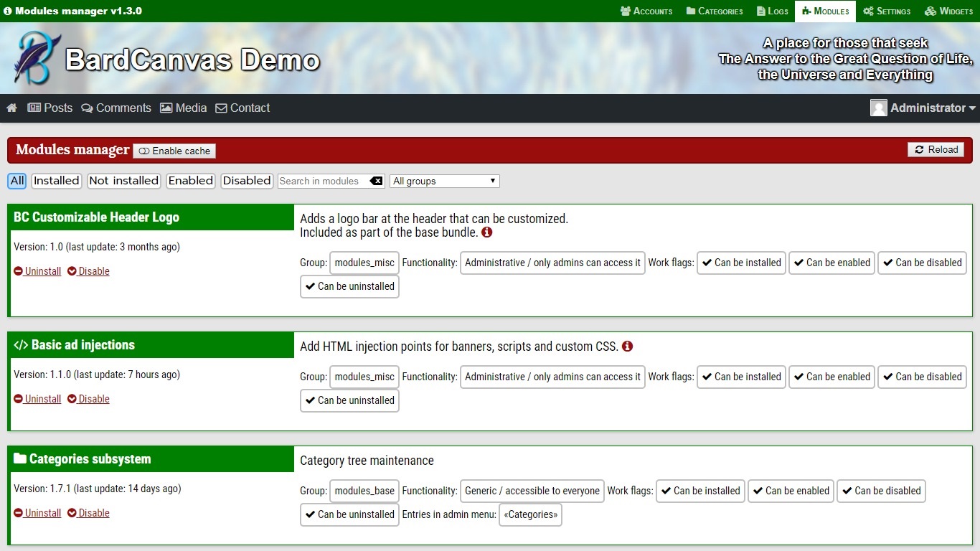
Task: Click the Administrator avatar image
Action: [x=879, y=108]
